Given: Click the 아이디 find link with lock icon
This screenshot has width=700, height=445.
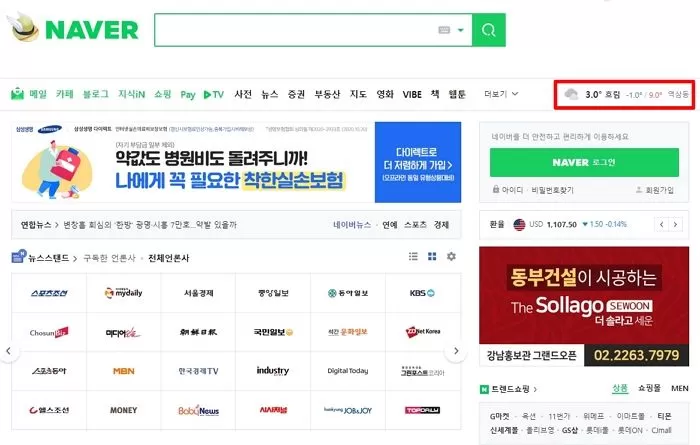Looking at the screenshot, I should tap(508, 190).
